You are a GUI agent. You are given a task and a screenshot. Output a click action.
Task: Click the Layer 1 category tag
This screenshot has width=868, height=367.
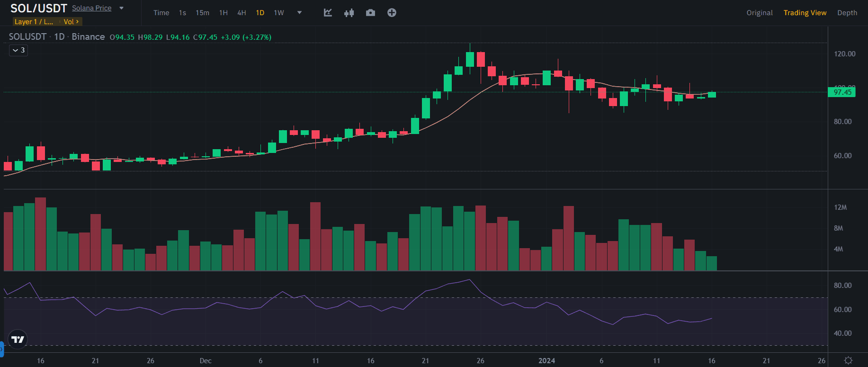coord(34,22)
